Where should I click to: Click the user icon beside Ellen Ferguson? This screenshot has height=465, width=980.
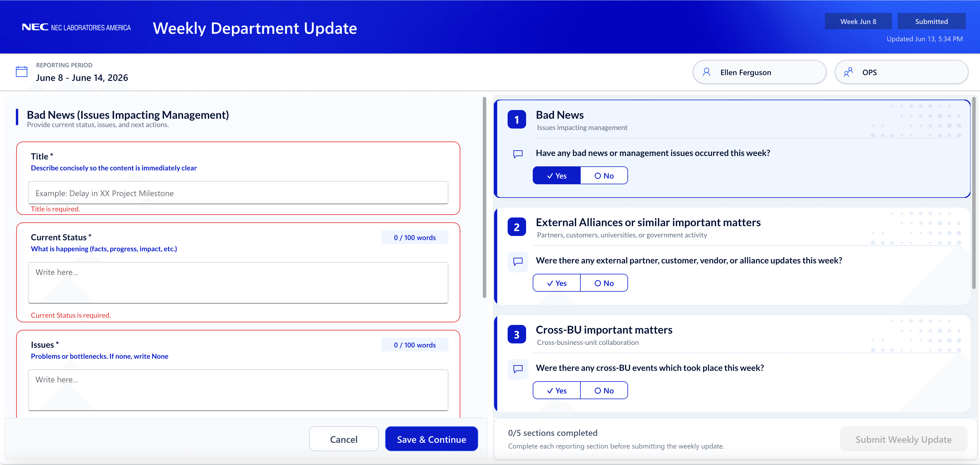coord(707,72)
